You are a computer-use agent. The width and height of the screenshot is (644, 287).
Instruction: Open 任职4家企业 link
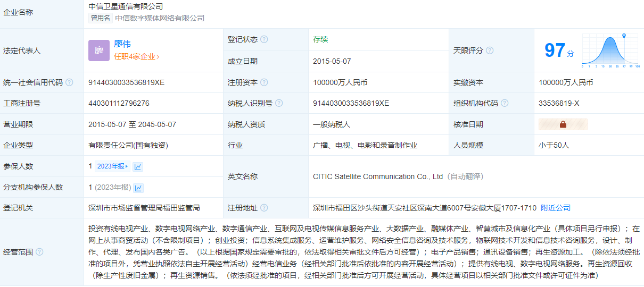(136, 56)
